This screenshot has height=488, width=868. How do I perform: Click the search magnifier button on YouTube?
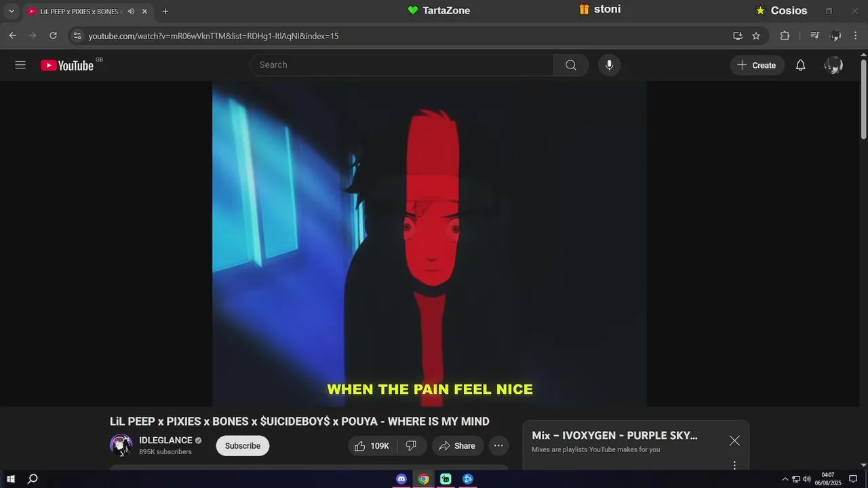click(571, 65)
